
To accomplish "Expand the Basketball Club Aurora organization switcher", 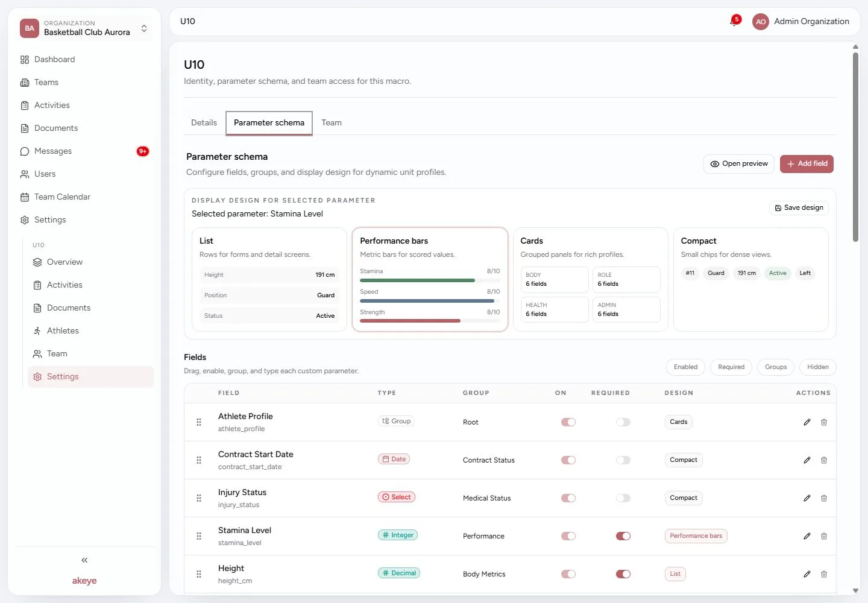I will coord(86,28).
